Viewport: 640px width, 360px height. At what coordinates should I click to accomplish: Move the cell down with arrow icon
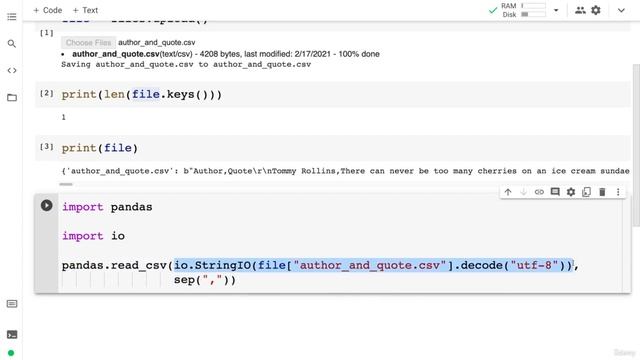(x=523, y=192)
